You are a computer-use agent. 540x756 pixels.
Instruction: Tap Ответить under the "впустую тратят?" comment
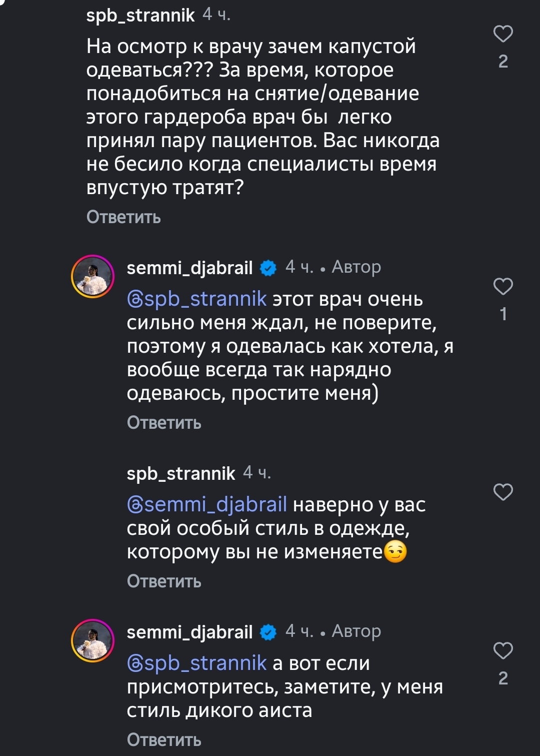123,217
